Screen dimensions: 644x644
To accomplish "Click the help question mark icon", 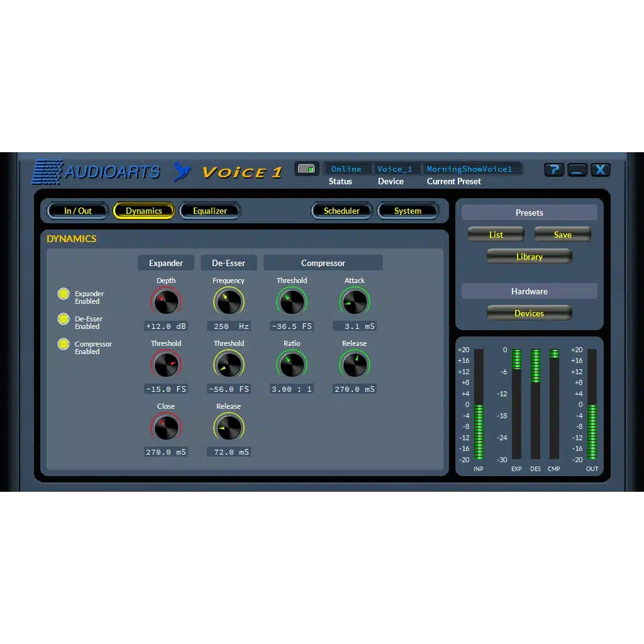I will click(553, 170).
